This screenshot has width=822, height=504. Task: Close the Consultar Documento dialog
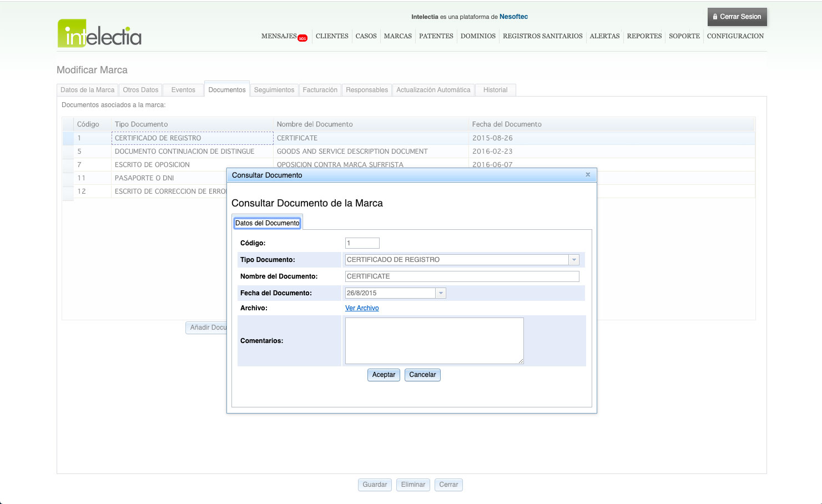coord(588,175)
